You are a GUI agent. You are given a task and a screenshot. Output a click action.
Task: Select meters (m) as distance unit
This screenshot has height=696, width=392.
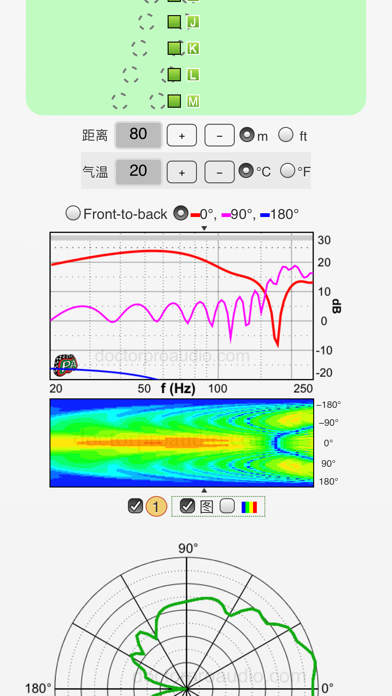[x=247, y=134]
